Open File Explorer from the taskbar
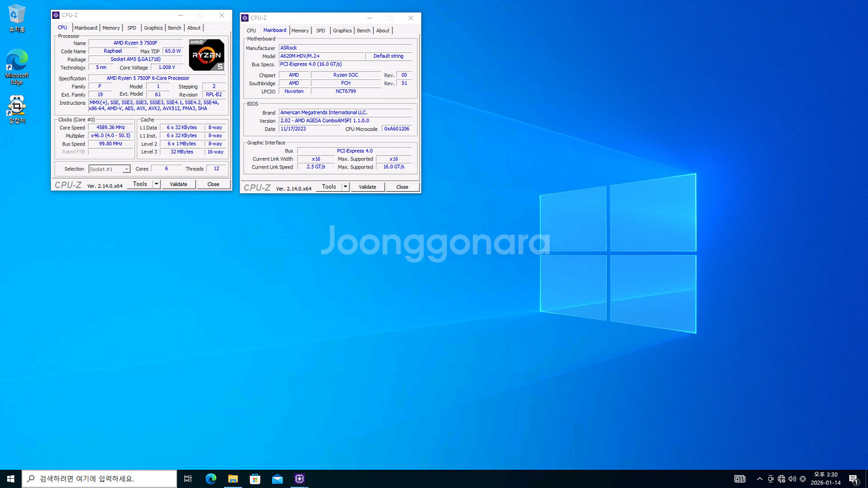This screenshot has width=868, height=488. click(232, 478)
